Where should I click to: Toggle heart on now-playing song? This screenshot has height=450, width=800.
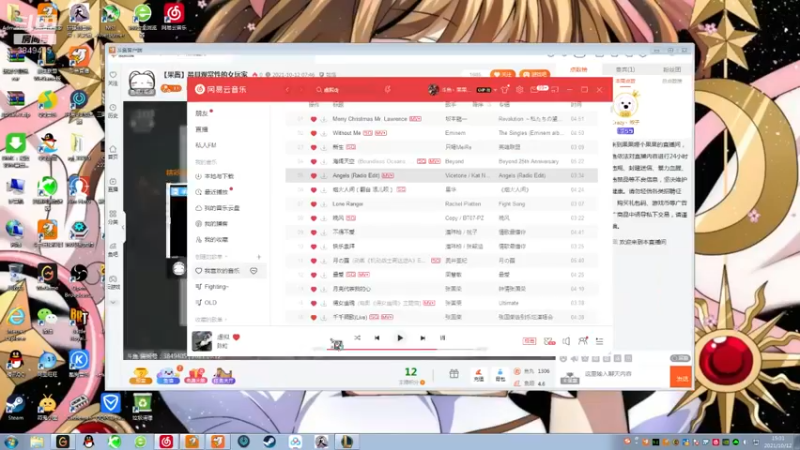tap(236, 337)
